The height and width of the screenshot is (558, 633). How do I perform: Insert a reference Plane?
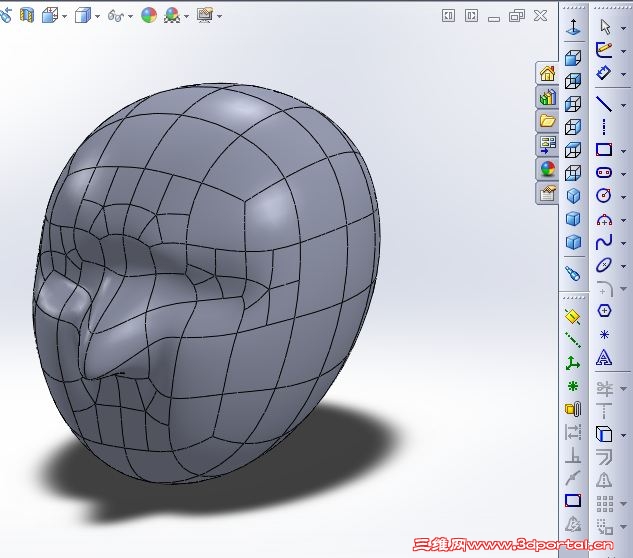click(x=573, y=317)
